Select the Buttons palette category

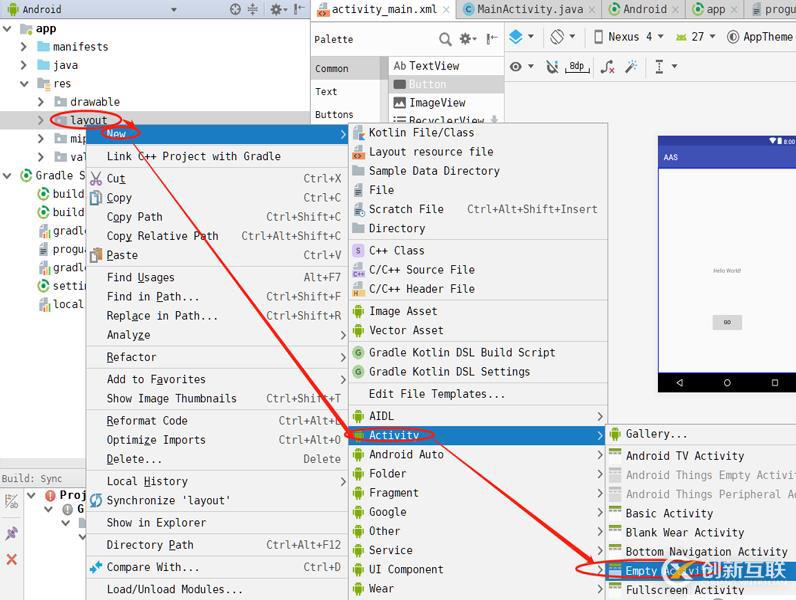click(x=334, y=115)
